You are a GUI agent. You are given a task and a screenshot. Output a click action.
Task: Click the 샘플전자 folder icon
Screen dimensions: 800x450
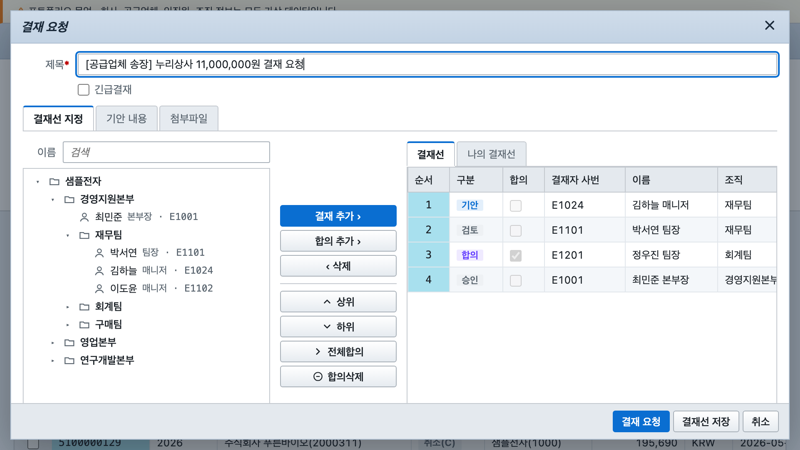coord(54,181)
